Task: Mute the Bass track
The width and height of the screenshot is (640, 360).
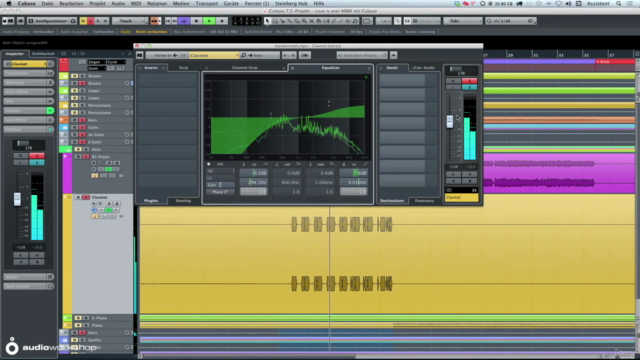Action: pyautogui.click(x=74, y=120)
